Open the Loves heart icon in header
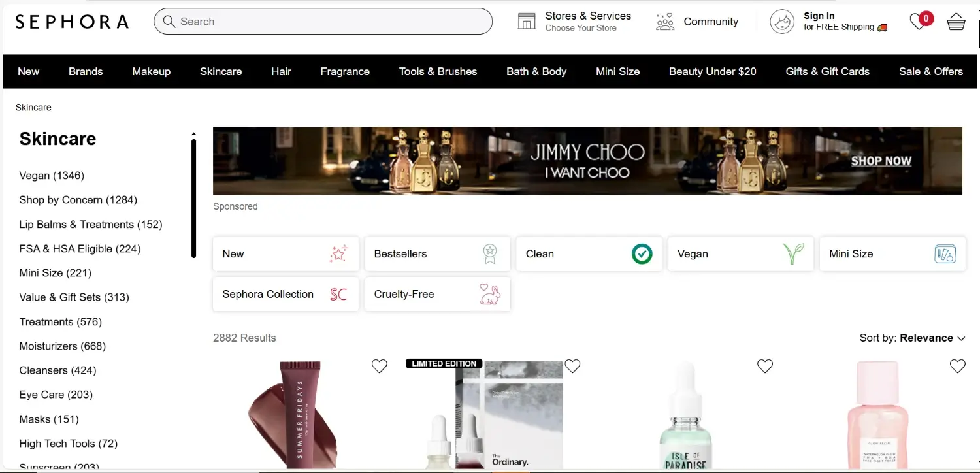The height and width of the screenshot is (473, 980). (x=919, y=22)
